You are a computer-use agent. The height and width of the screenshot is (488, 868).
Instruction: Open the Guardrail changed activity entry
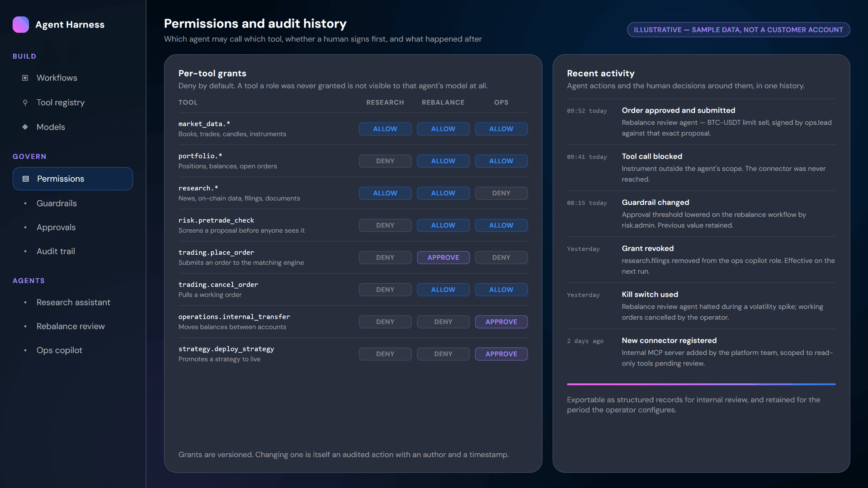tap(701, 214)
